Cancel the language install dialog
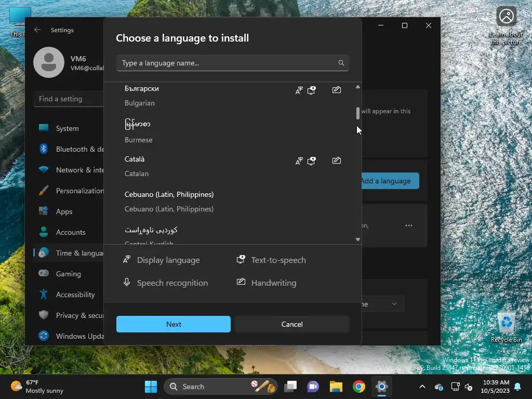Screen dimensions: 532x399 [x=292, y=324]
